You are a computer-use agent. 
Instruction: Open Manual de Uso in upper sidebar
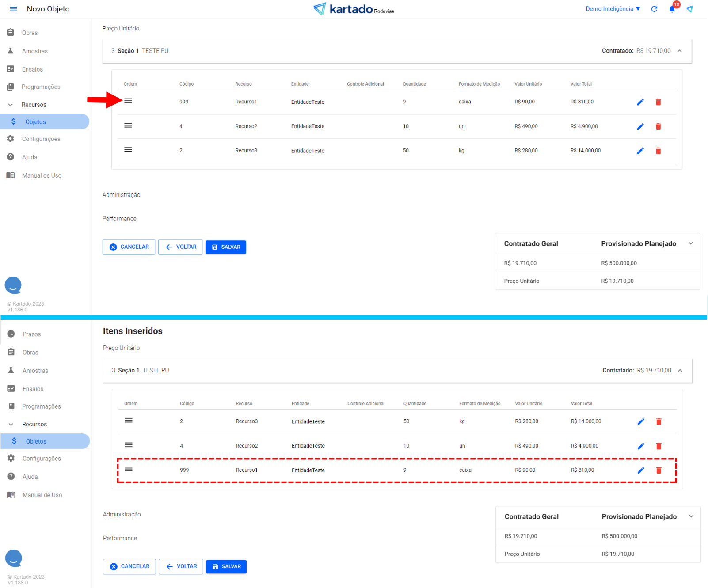pyautogui.click(x=42, y=176)
